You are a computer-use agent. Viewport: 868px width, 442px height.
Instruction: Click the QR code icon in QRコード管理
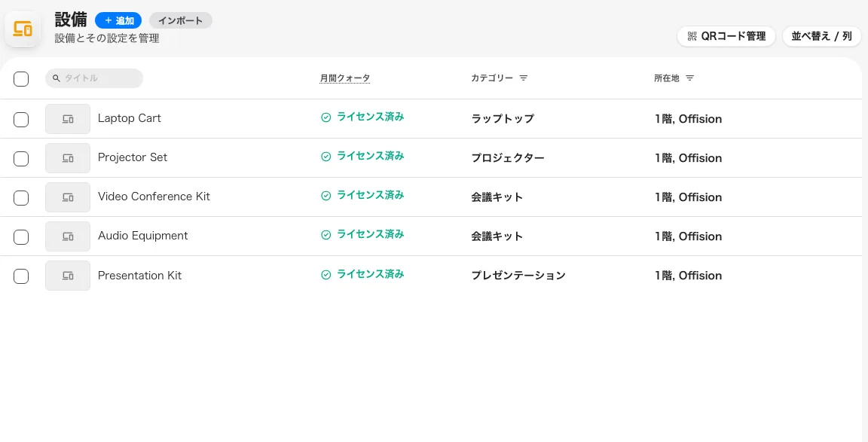[692, 36]
